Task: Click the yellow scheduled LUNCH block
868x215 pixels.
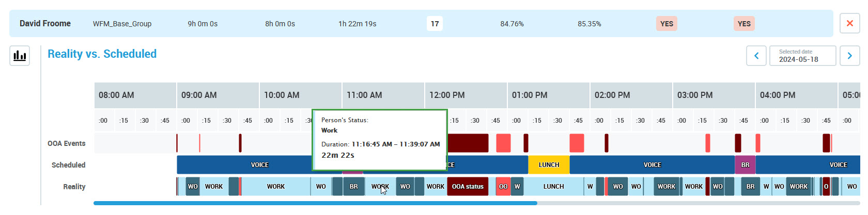Action: click(548, 165)
